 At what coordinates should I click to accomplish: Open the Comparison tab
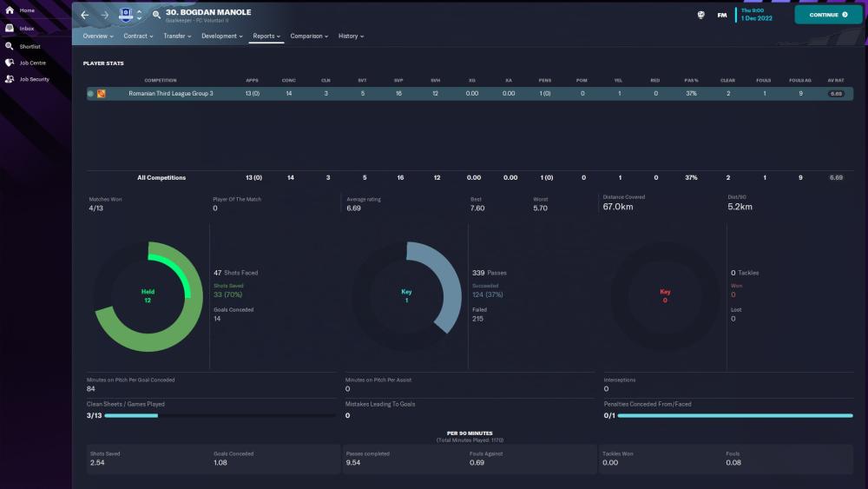click(x=309, y=36)
